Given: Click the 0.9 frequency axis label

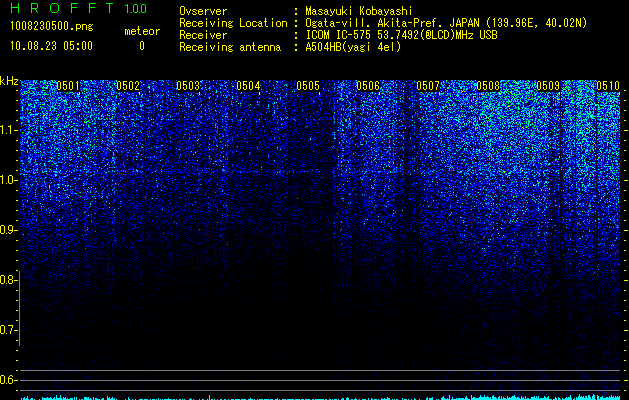Looking at the screenshot, I should [9, 230].
